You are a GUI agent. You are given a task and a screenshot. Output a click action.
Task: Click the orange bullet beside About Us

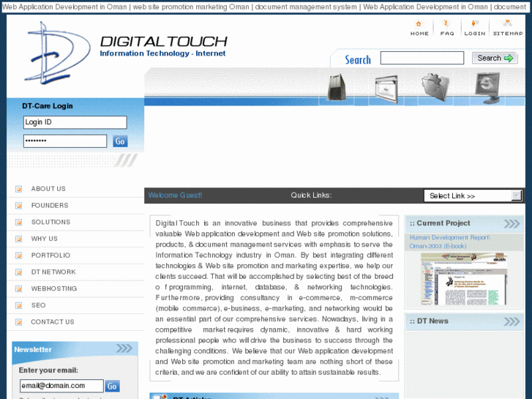(19, 189)
